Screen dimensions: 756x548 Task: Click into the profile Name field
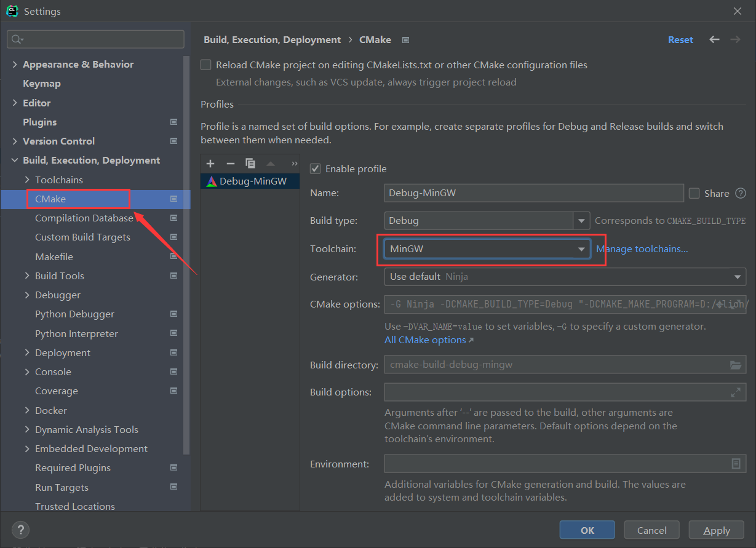(x=534, y=193)
